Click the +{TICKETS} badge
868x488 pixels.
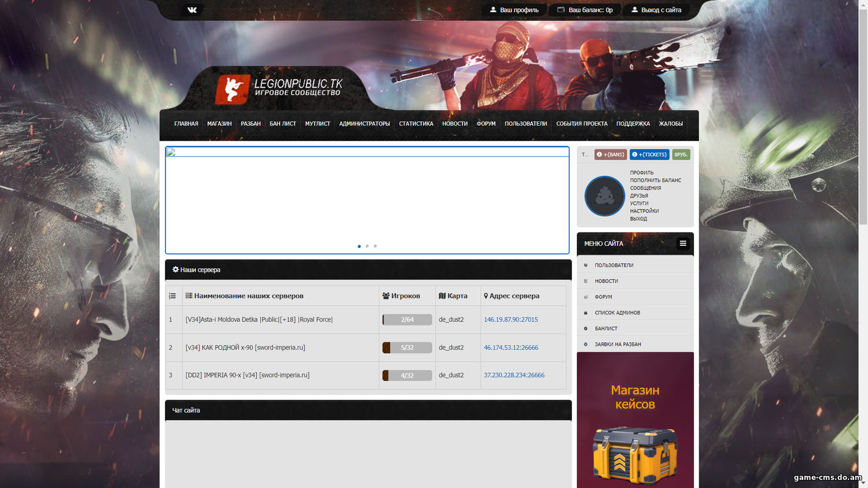click(x=649, y=154)
